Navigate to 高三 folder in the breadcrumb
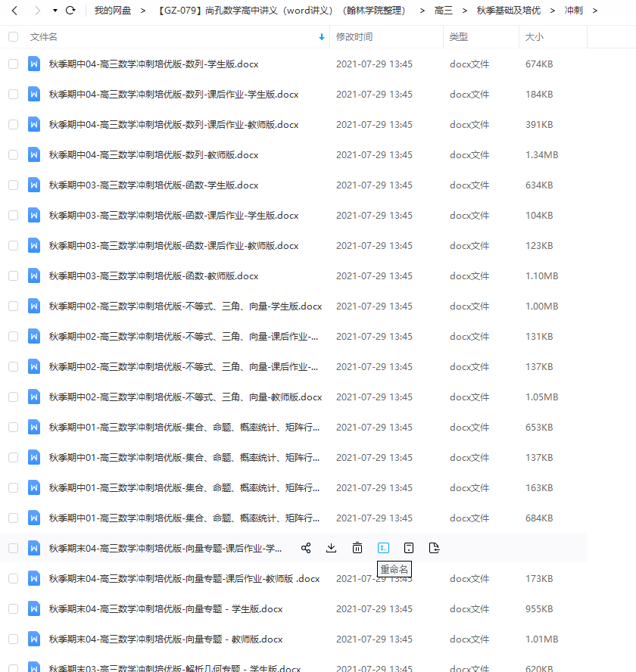Image resolution: width=636 pixels, height=672 pixels. (444, 11)
